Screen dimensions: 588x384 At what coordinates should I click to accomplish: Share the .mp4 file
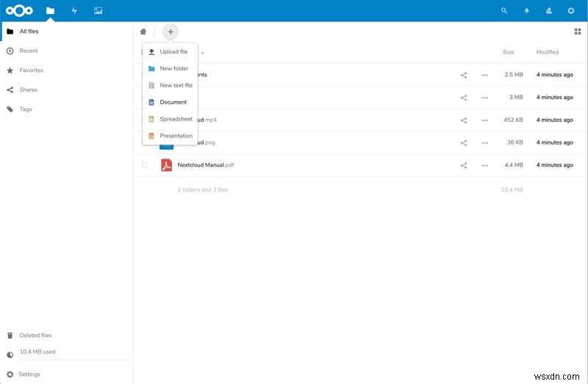pyautogui.click(x=464, y=120)
